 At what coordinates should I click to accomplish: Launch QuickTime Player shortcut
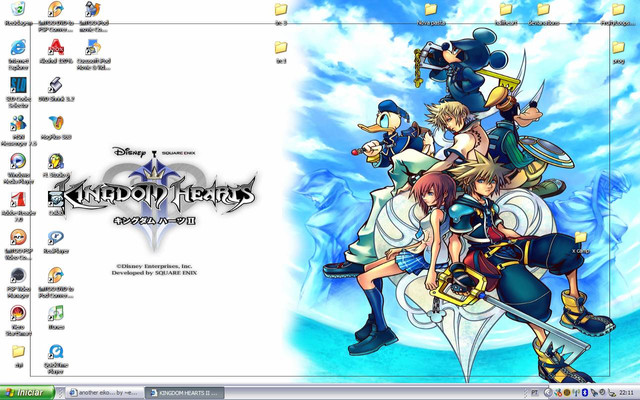click(56, 353)
